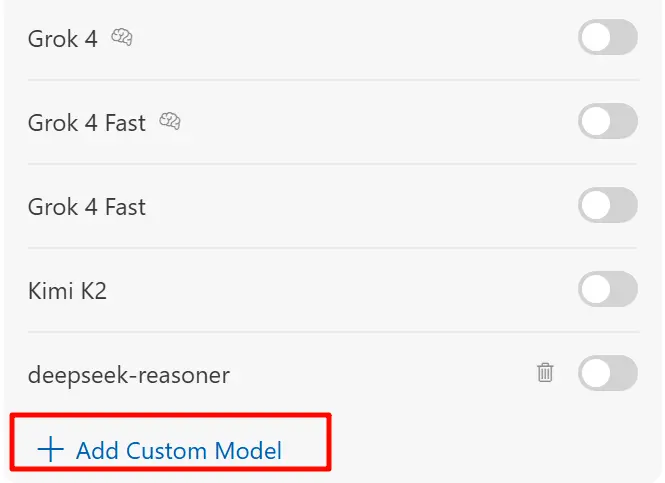Delete the deepseek-reasoner custom model

pos(545,373)
